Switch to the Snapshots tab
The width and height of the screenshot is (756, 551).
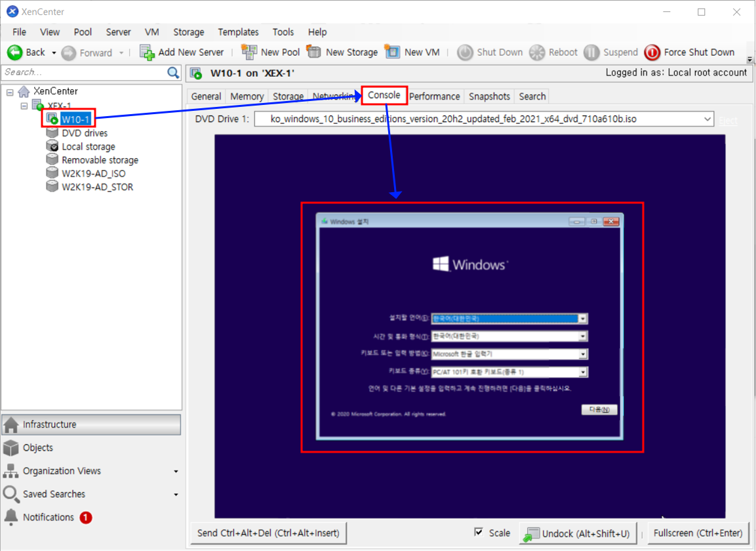coord(489,96)
